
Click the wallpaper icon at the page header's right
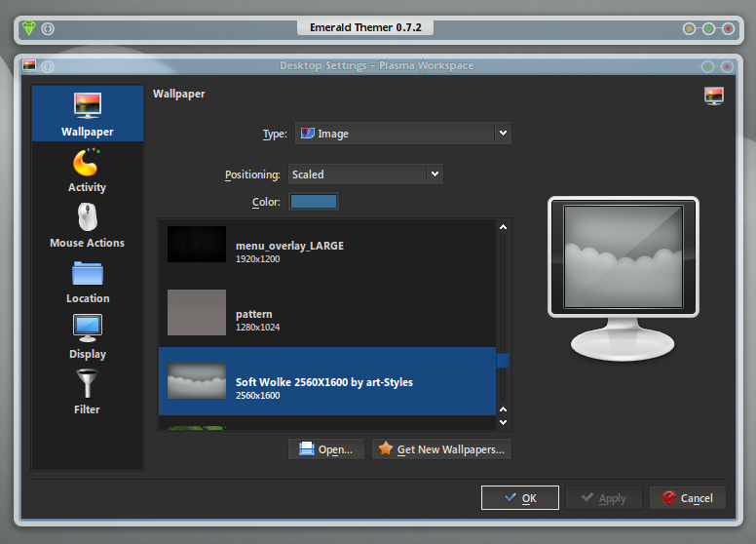(713, 96)
